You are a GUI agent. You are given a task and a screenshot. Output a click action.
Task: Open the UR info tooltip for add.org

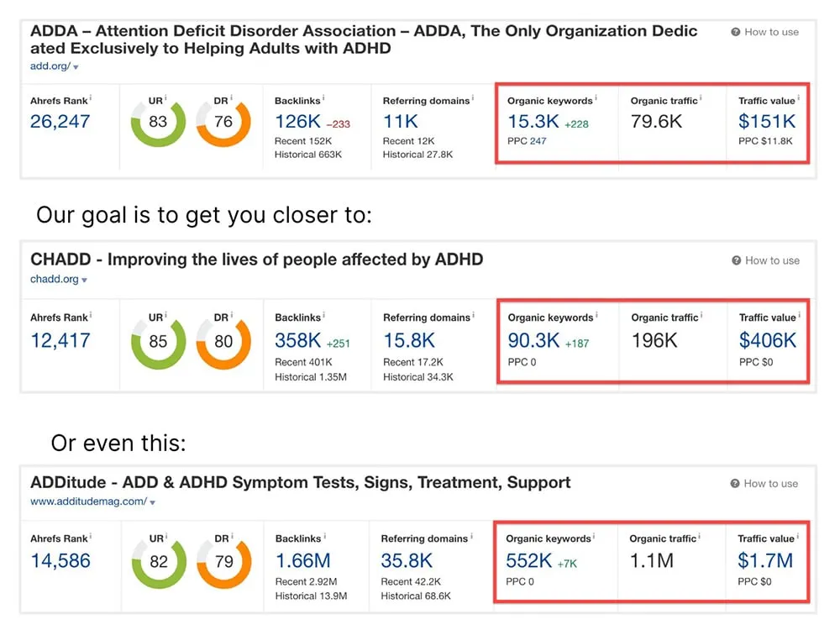[x=165, y=97]
